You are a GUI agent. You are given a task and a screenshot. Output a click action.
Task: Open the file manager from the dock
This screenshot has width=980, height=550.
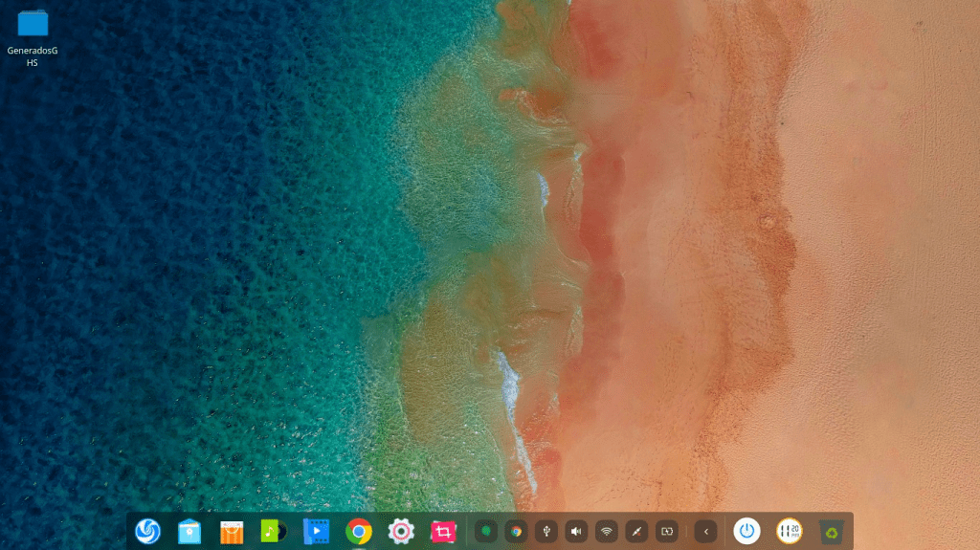[189, 531]
